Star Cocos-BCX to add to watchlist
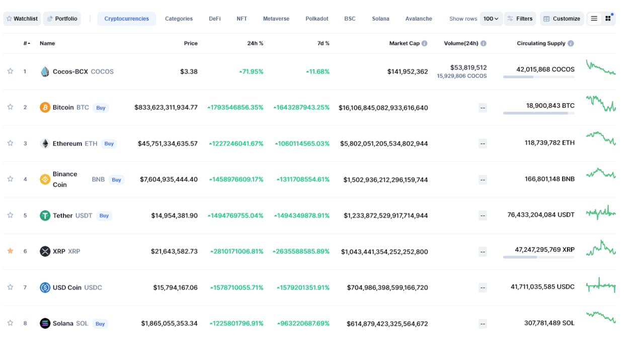This screenshot has height=339, width=644. (10, 71)
